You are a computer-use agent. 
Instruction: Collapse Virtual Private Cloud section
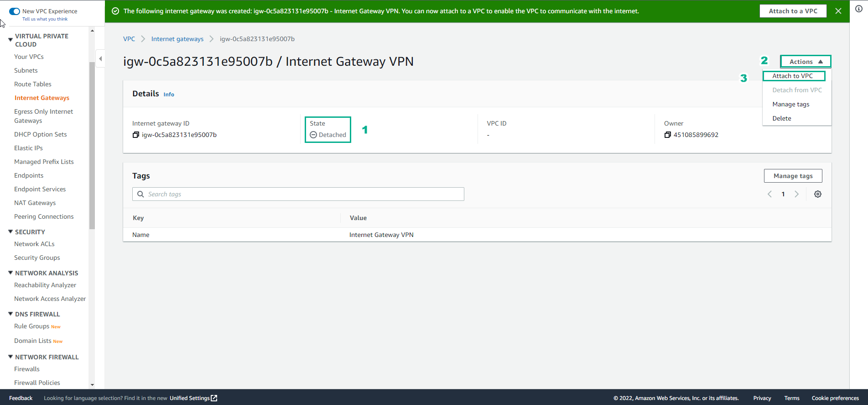coord(10,40)
